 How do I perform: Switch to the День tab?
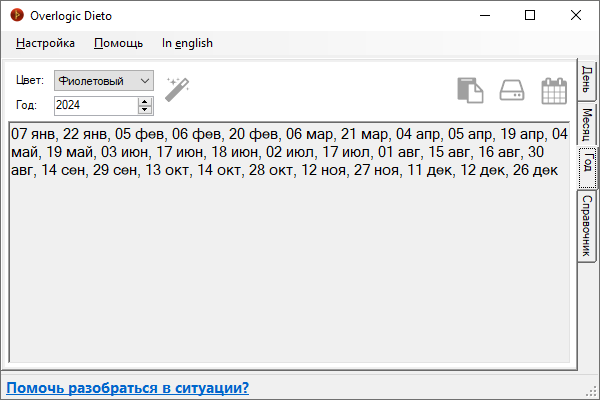coord(587,80)
